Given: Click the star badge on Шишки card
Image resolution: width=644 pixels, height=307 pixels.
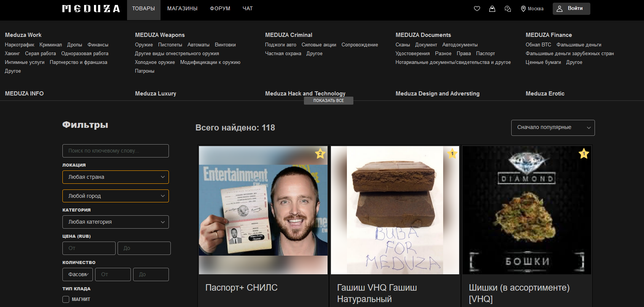Looking at the screenshot, I should [x=584, y=154].
